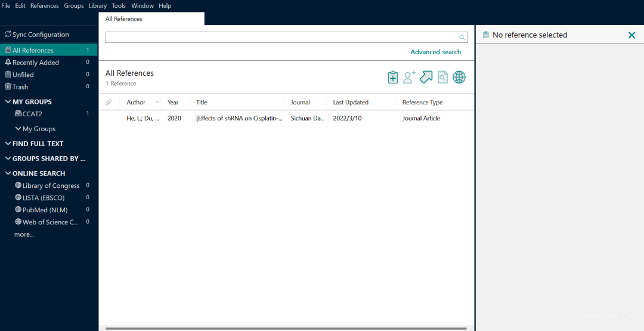The image size is (644, 331).
Task: Click the Online Search globe toolbar icon
Action: pos(459,78)
